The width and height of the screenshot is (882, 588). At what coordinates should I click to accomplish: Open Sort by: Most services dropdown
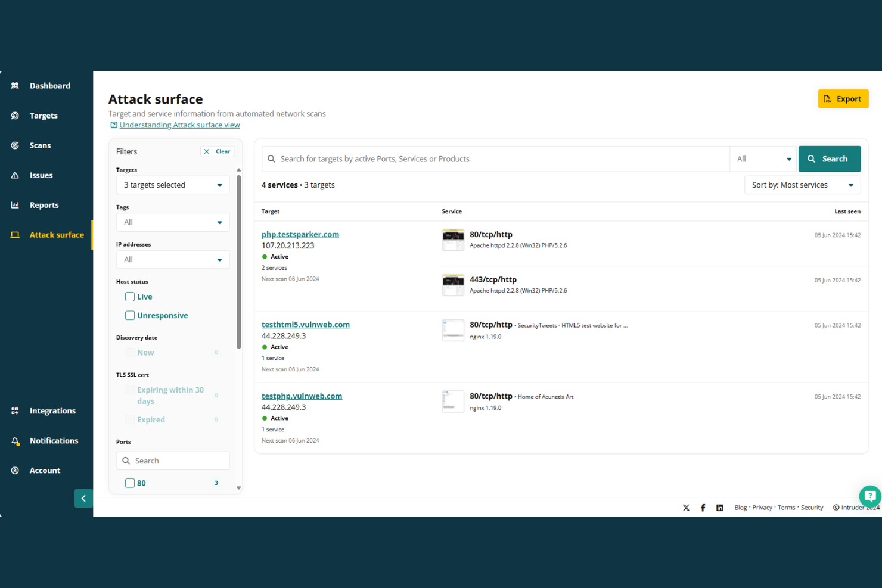pos(802,185)
